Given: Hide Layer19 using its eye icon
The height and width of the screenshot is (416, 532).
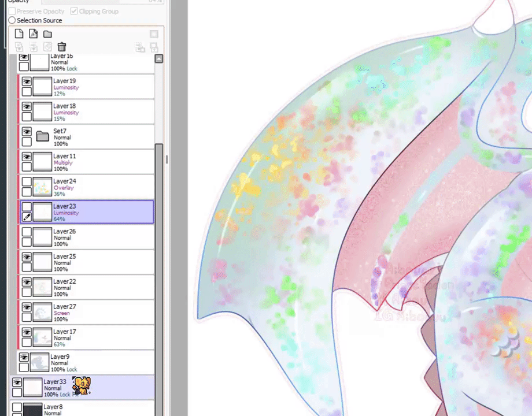Looking at the screenshot, I should click(27, 81).
